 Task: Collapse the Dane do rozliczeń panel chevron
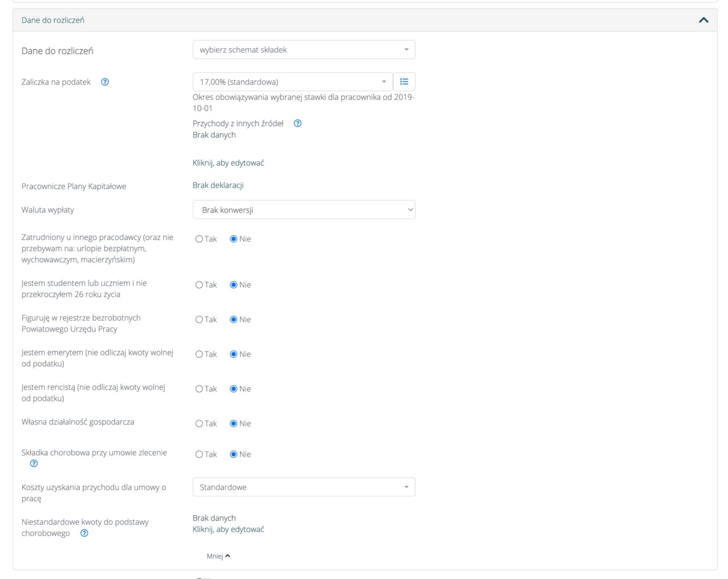tap(703, 20)
